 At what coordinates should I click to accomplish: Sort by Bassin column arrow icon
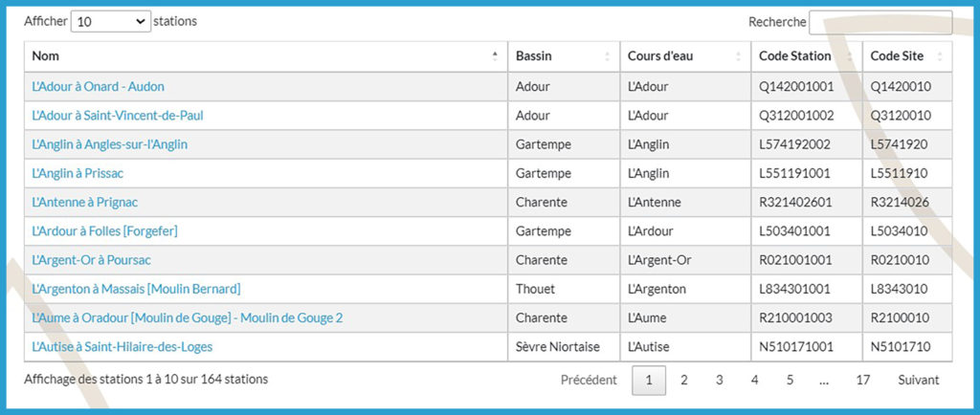(607, 56)
